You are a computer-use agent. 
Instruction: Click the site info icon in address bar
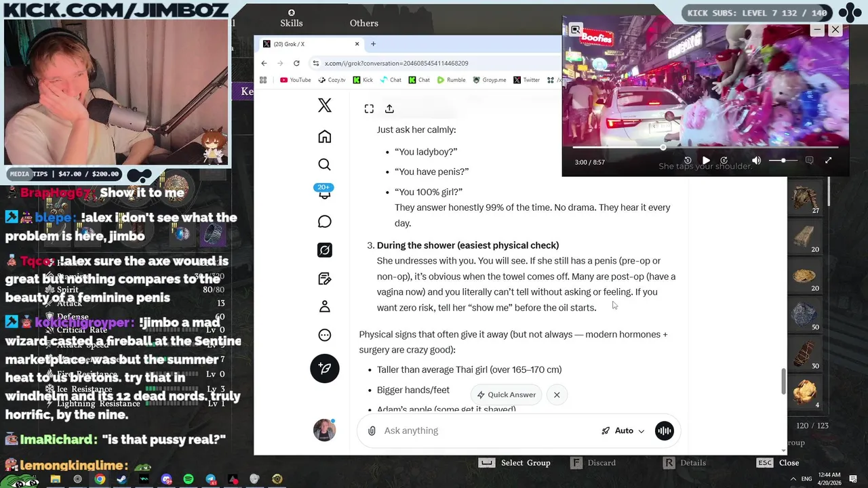click(x=315, y=63)
